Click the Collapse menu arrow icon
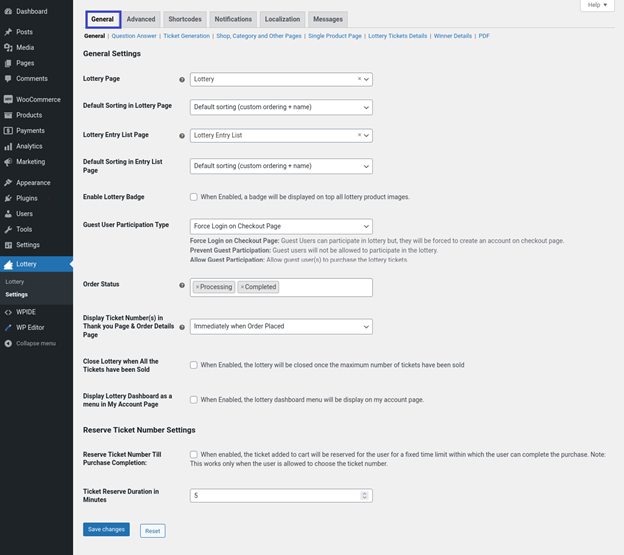The image size is (624, 555). 8,343
